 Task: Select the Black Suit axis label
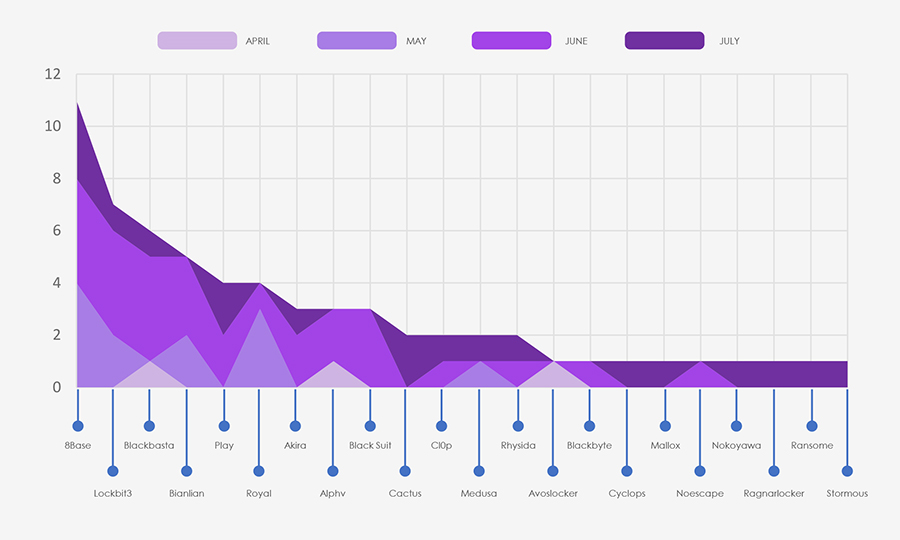[370, 445]
